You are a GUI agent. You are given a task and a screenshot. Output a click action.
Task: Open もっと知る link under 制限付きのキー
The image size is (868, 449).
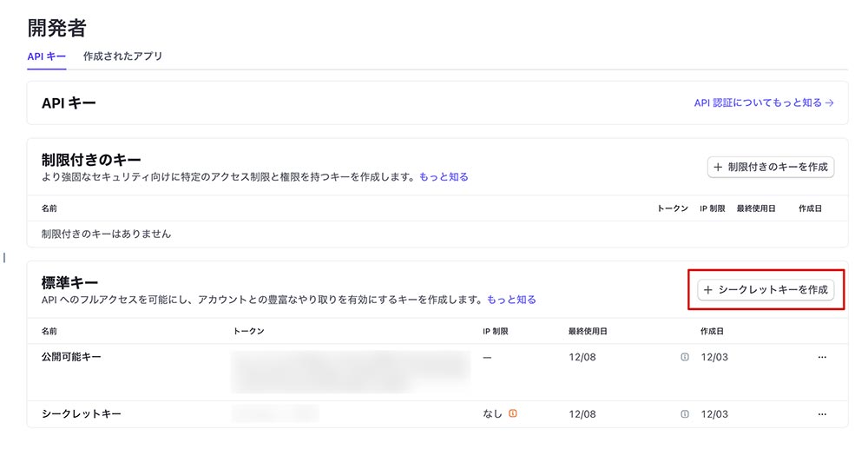click(444, 177)
